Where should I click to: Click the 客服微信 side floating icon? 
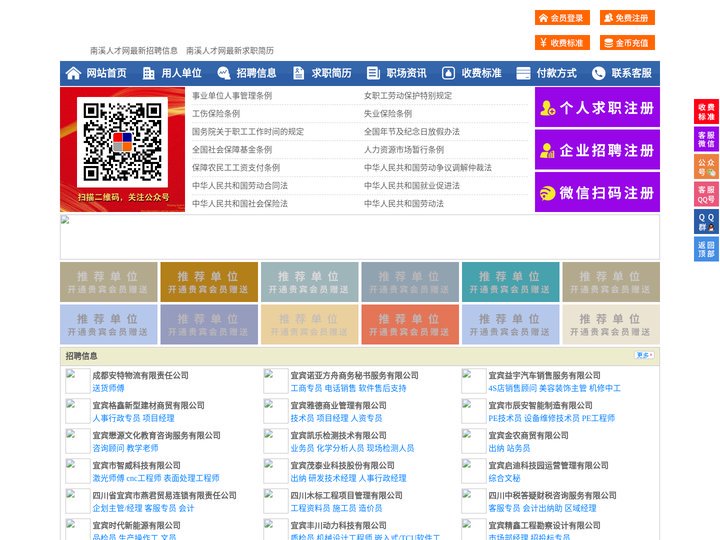[x=706, y=139]
